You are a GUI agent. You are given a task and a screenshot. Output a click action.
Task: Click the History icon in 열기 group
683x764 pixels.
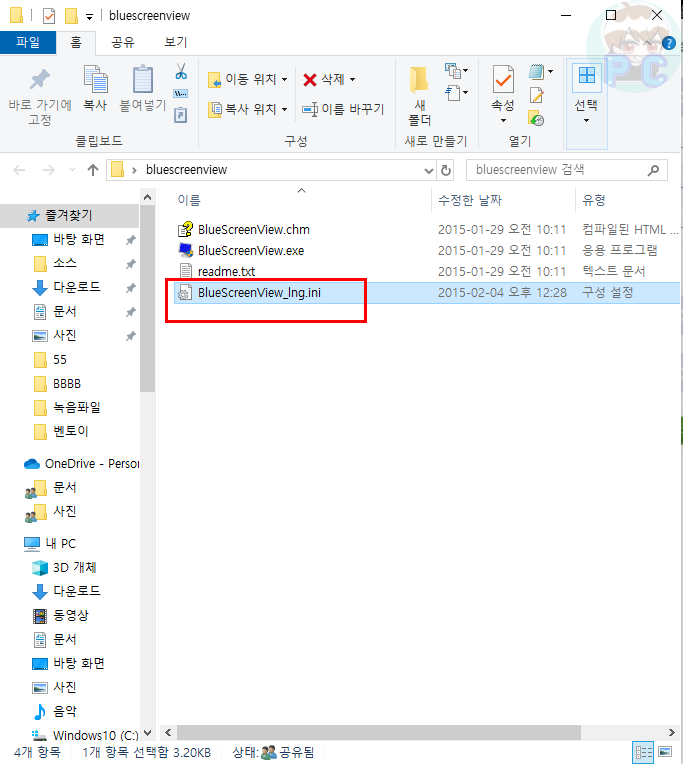pyautogui.click(x=536, y=118)
